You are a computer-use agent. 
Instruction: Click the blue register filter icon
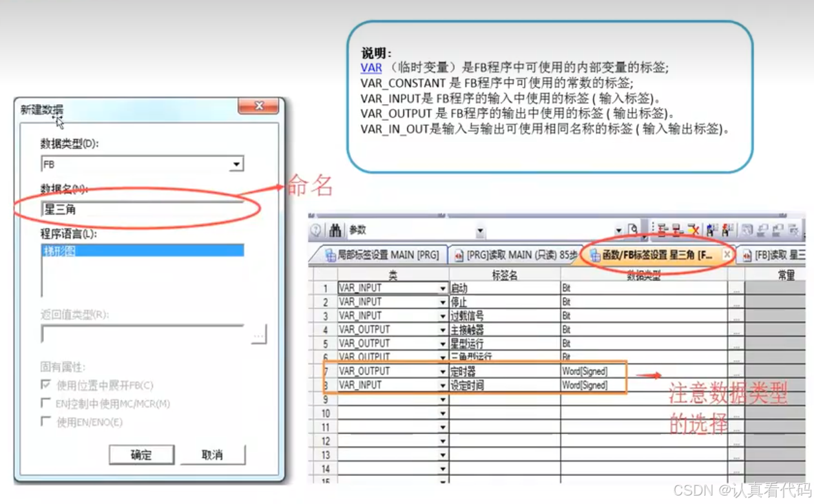(711, 228)
